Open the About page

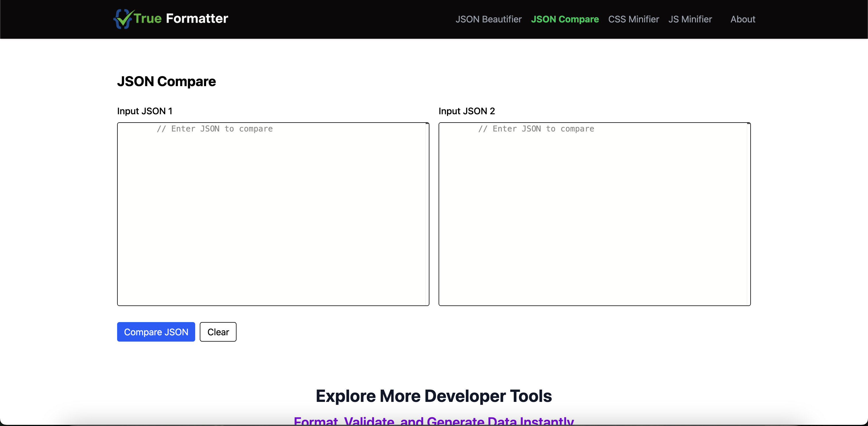[x=743, y=19]
